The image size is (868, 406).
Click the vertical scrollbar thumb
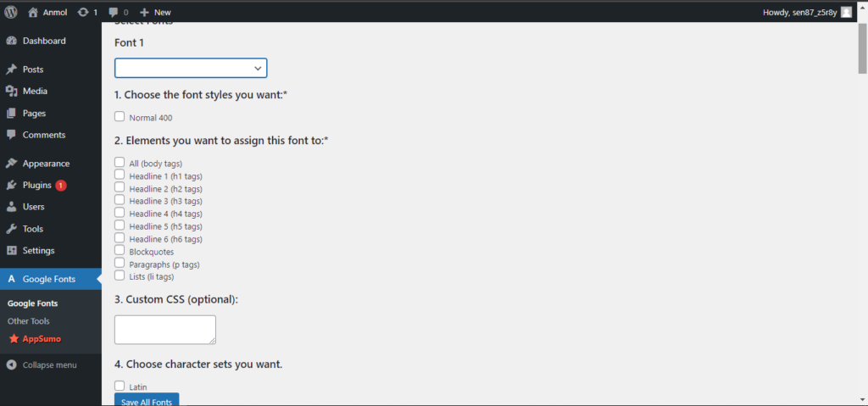coord(862,49)
